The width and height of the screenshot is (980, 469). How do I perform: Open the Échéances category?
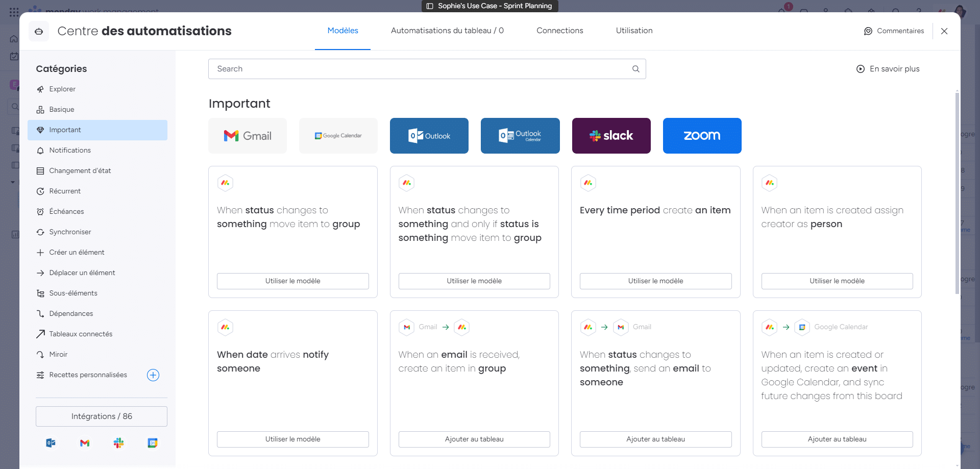[97, 212]
